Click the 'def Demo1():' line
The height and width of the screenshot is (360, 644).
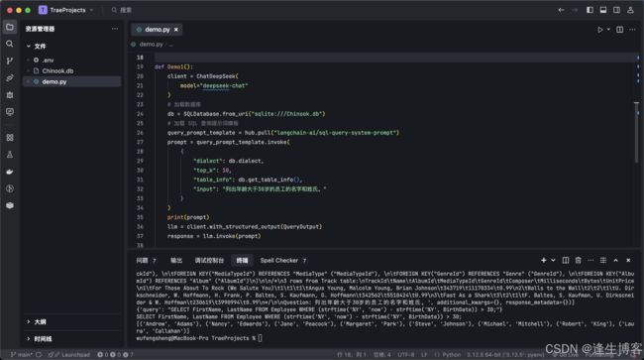point(173,66)
